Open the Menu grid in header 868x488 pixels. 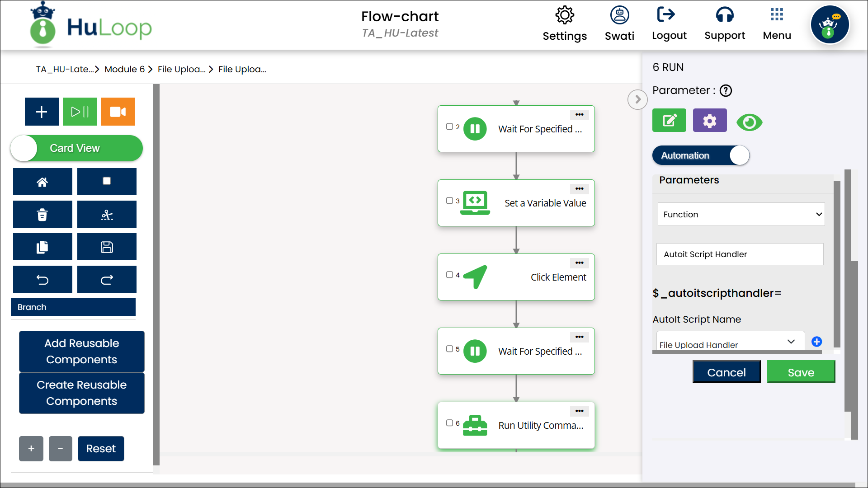tap(777, 23)
